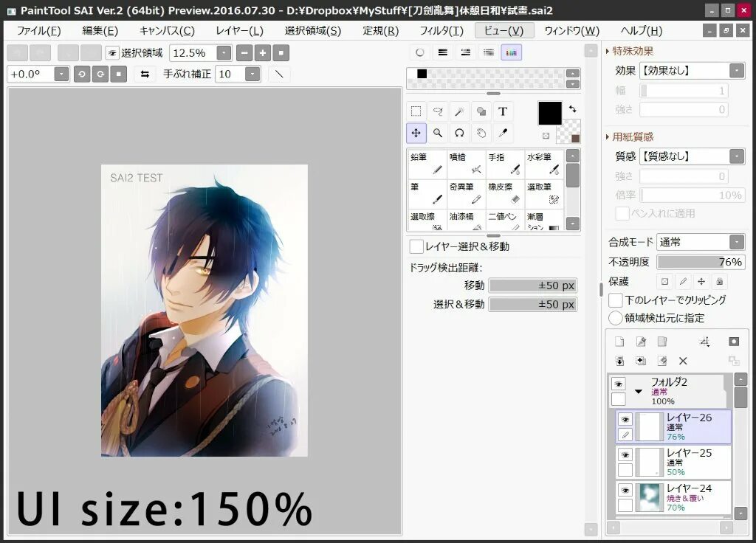Open the 効果 effect dropdown

[x=737, y=71]
